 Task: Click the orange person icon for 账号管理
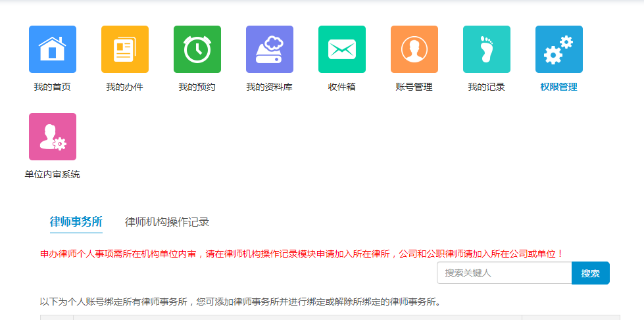pyautogui.click(x=414, y=49)
